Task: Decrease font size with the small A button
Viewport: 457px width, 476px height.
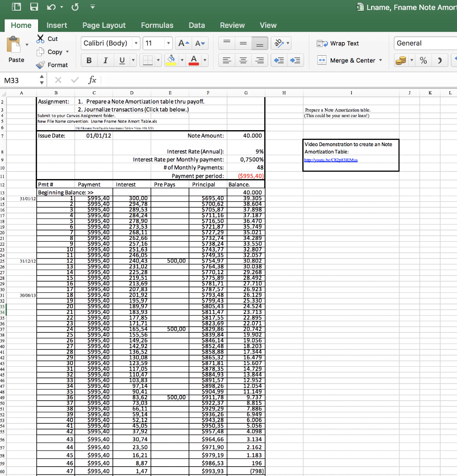Action: (x=200, y=43)
